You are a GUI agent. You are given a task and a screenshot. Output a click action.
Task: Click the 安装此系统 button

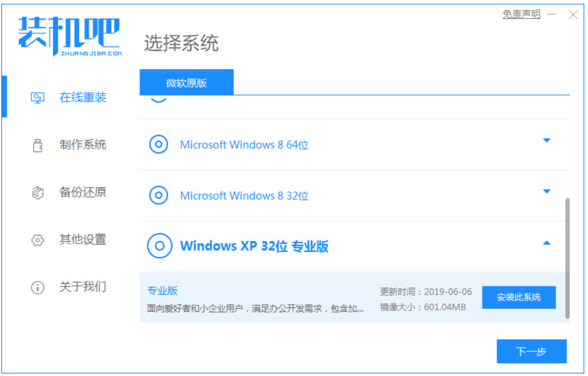click(519, 297)
